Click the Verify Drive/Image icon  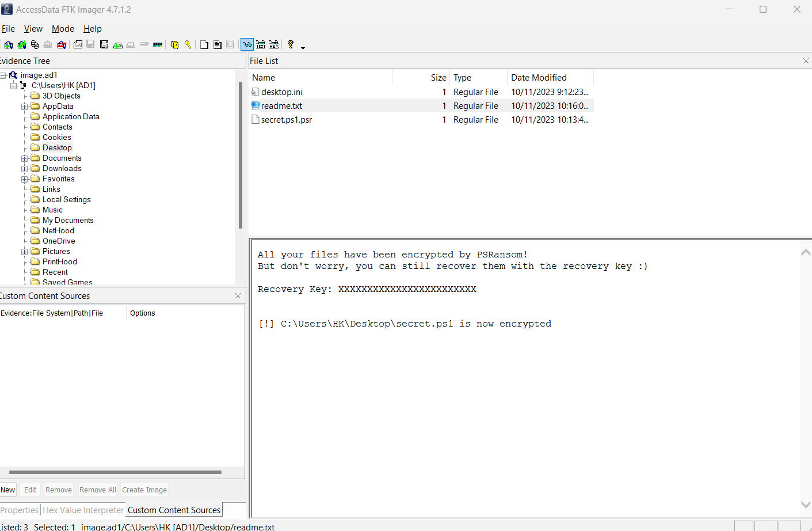[144, 45]
